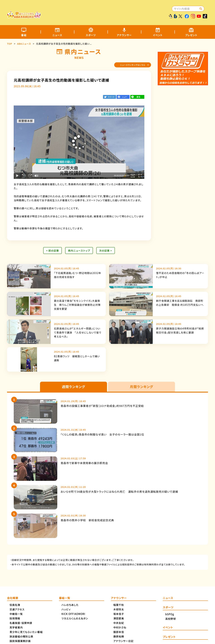Skip video forward 10 seconds
This screenshot has height=644, width=215.
[30, 176]
